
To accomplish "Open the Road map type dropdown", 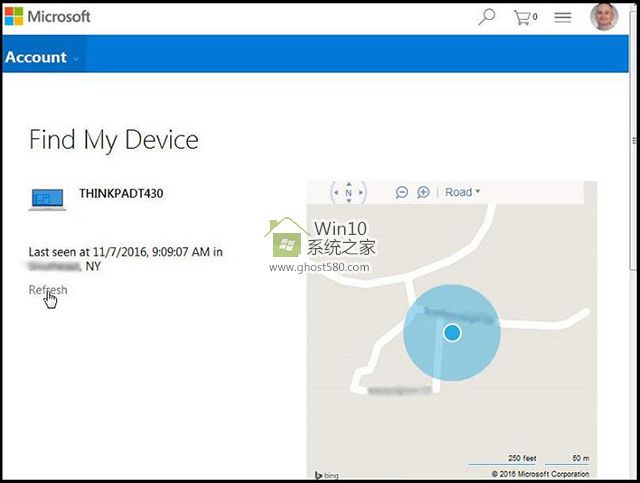I will 462,192.
